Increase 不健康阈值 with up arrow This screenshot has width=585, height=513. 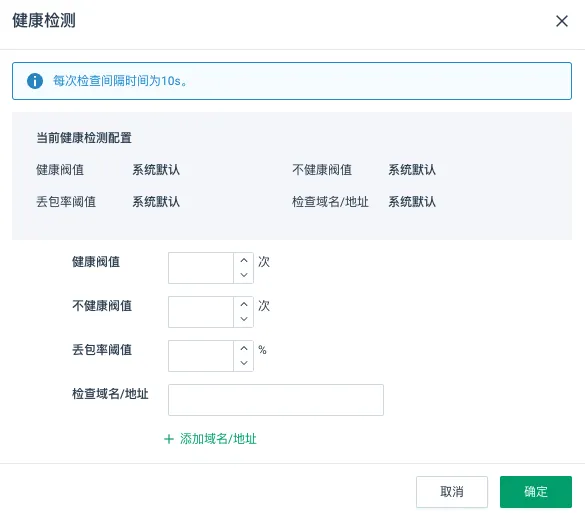[x=244, y=304]
